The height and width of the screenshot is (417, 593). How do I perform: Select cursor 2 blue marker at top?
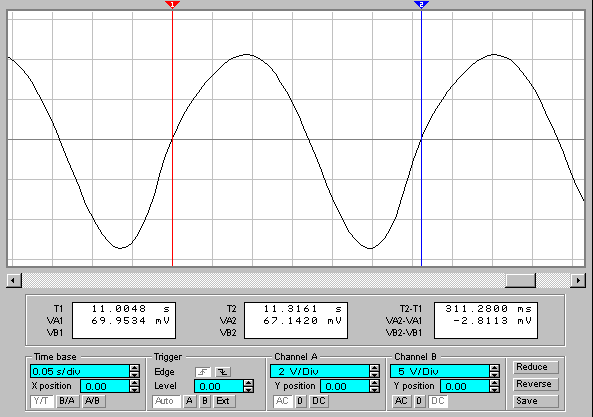(x=421, y=4)
